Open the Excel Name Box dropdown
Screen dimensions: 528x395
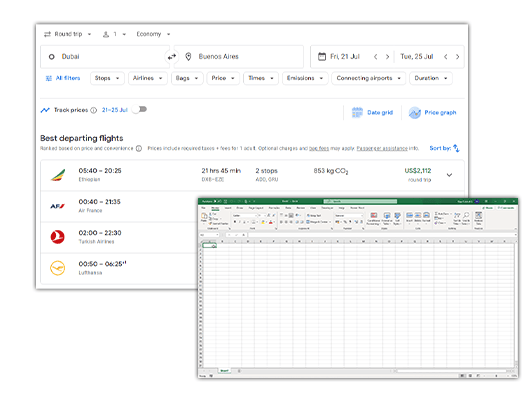[x=218, y=235]
